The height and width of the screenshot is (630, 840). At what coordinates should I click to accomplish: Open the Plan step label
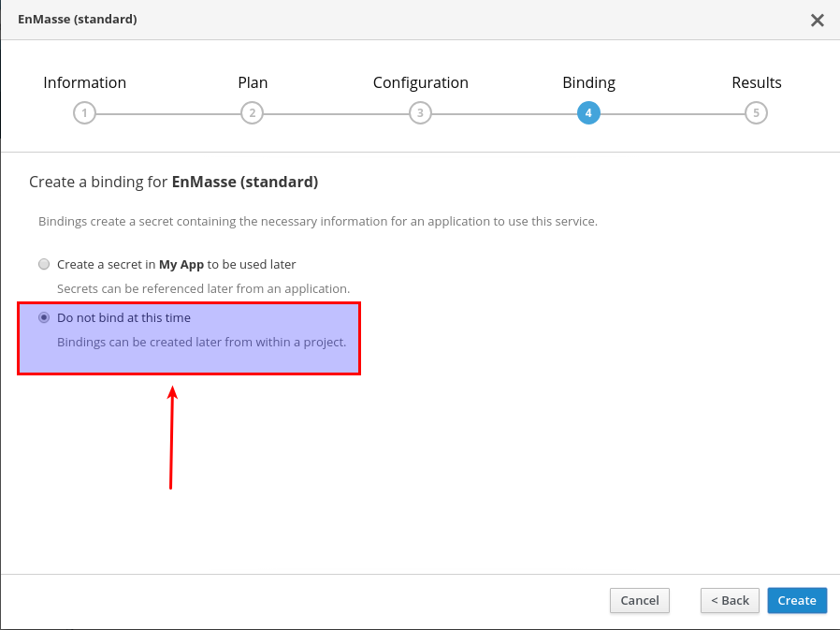pyautogui.click(x=253, y=82)
